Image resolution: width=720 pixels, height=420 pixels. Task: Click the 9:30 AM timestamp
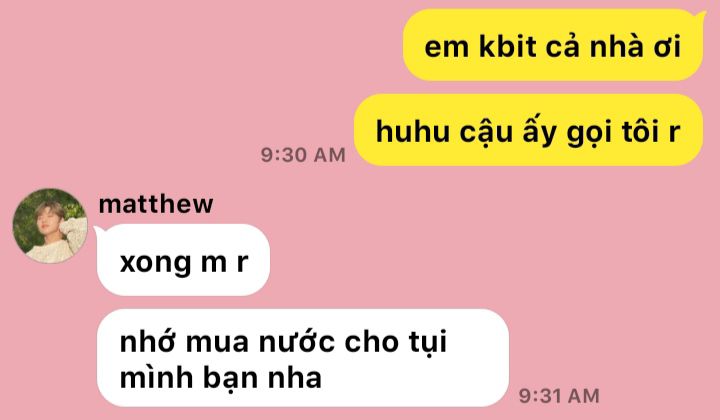coord(303,155)
